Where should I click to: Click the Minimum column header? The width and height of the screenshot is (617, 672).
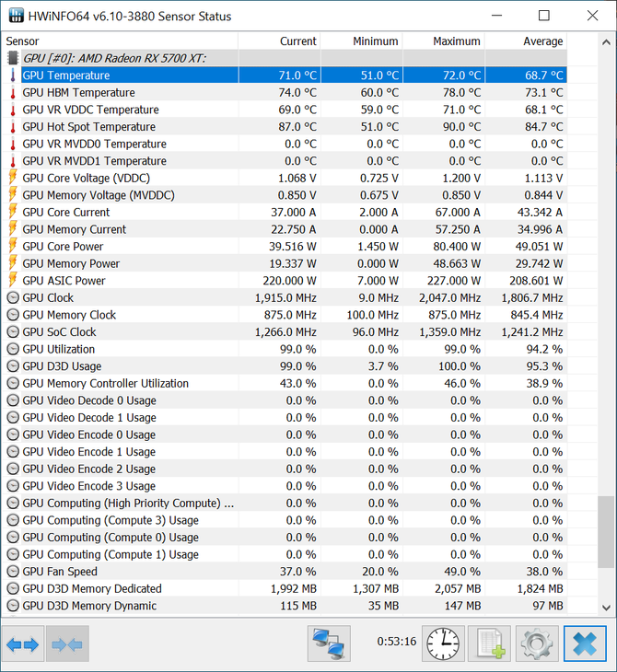(x=362, y=41)
